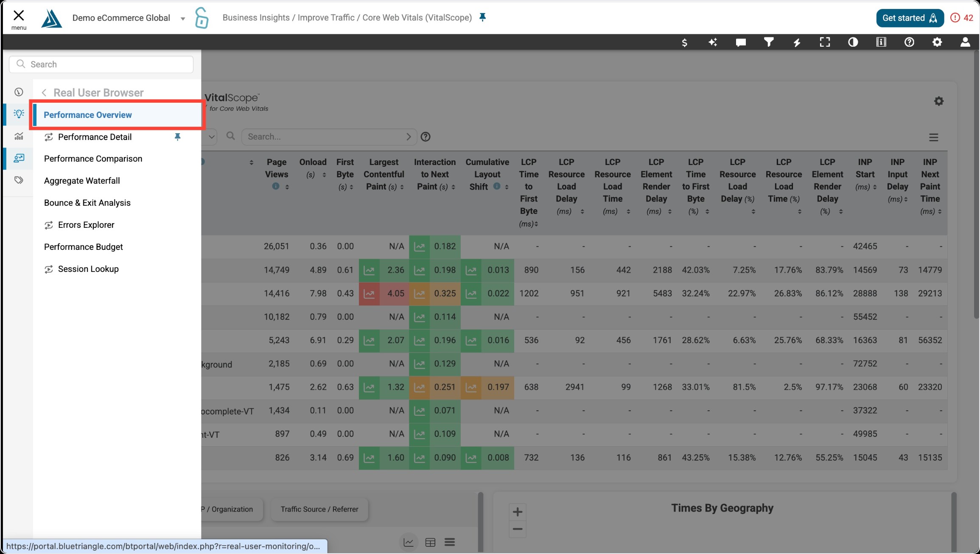Screen dimensions: 980x554
Task: Open trend chart for LCP 4.05
Action: coord(369,294)
